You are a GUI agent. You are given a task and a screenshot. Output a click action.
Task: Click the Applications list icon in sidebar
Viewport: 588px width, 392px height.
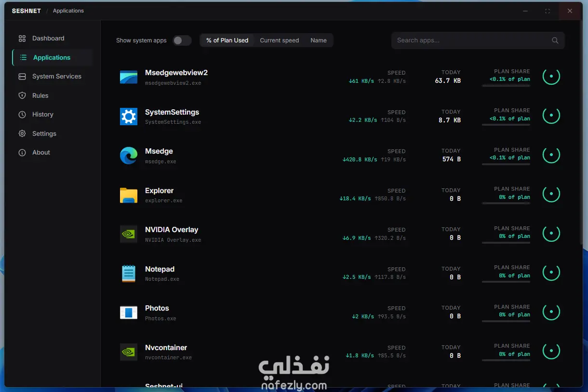(x=23, y=58)
